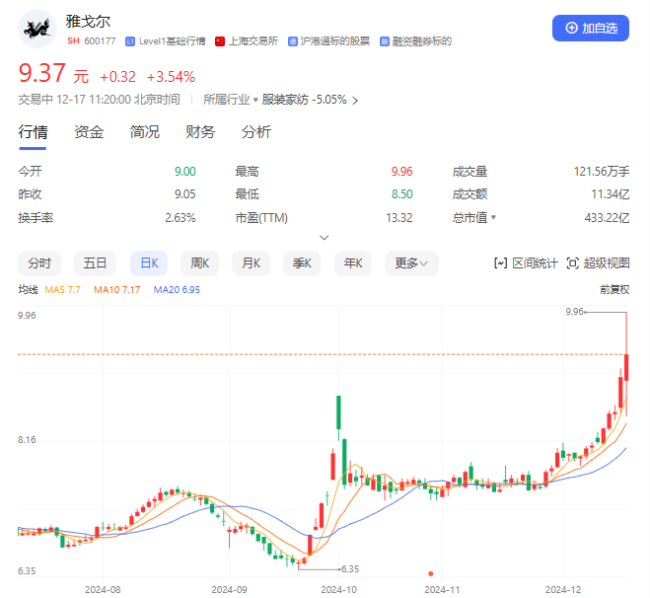
Task: Click the 成交额 value 11.34亿
Action: pyautogui.click(x=610, y=194)
